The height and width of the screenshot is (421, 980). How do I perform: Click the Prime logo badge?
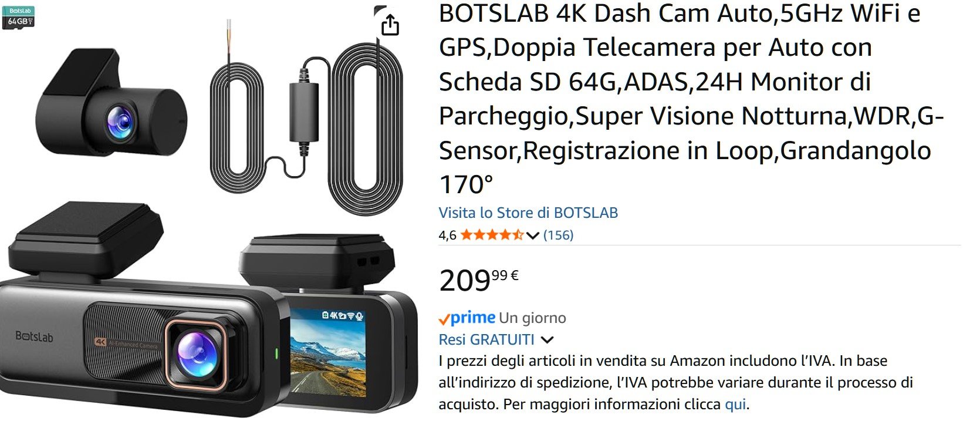[467, 318]
